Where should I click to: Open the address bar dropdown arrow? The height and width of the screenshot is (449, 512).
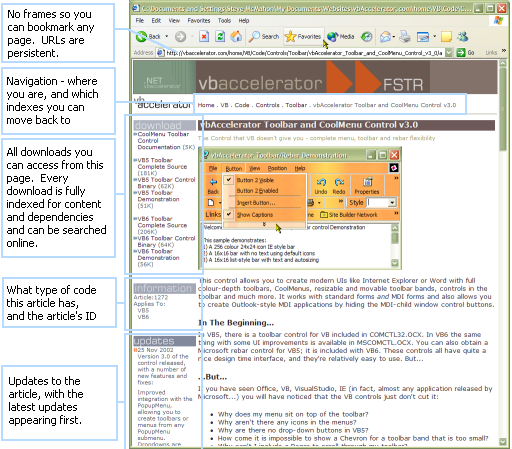[x=449, y=53]
